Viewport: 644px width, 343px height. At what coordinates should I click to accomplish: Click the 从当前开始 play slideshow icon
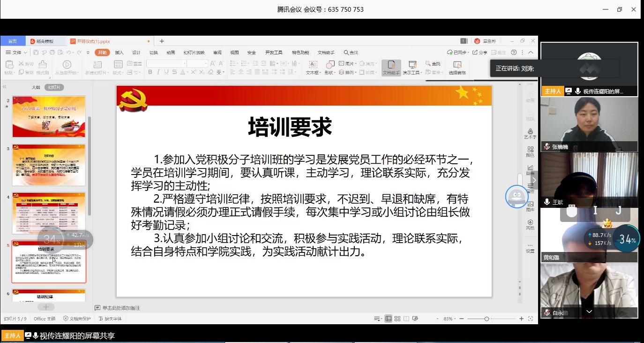(x=67, y=68)
